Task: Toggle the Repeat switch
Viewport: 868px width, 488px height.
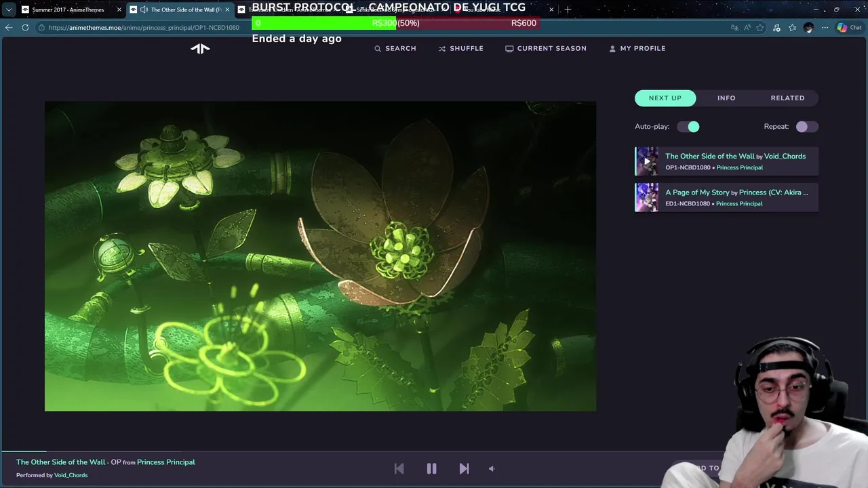Action: [807, 127]
